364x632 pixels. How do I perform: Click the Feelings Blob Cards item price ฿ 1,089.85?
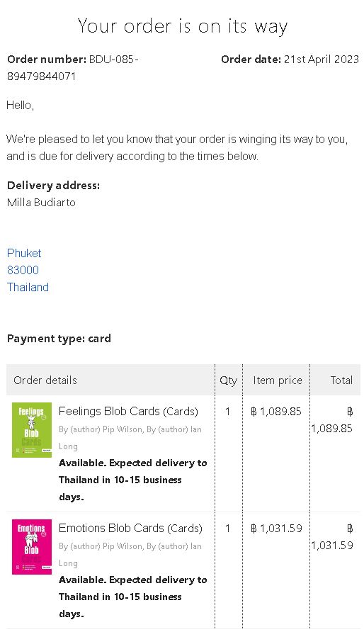[x=275, y=411]
